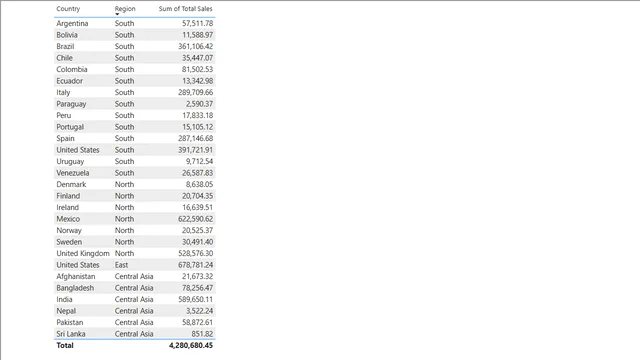
Task: Select United States in the East row
Action: [x=78, y=264]
